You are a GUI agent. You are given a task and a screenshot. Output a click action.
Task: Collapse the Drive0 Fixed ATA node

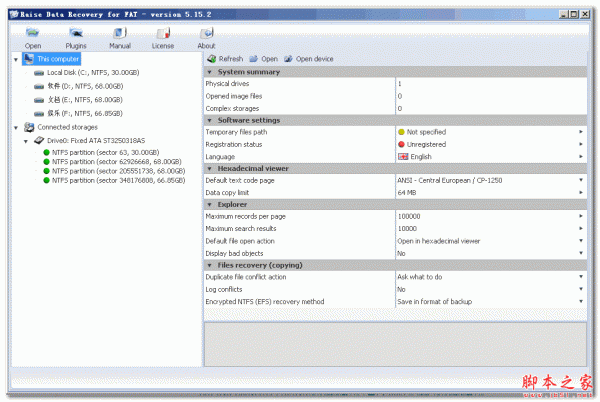pyautogui.click(x=26, y=142)
